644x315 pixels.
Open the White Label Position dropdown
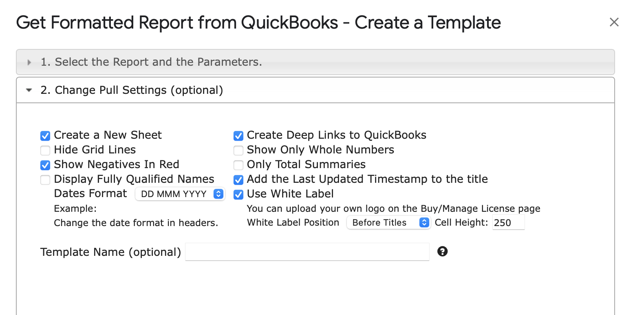tap(388, 222)
